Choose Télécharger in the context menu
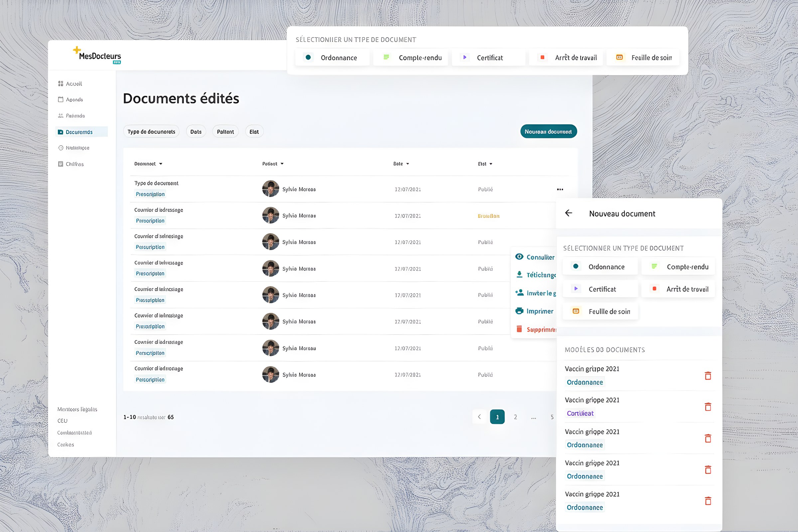This screenshot has height=532, width=798. click(x=535, y=275)
